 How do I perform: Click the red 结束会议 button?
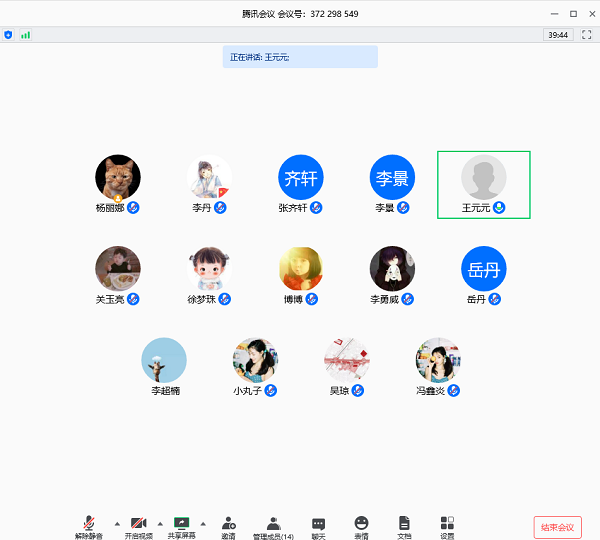tap(557, 527)
